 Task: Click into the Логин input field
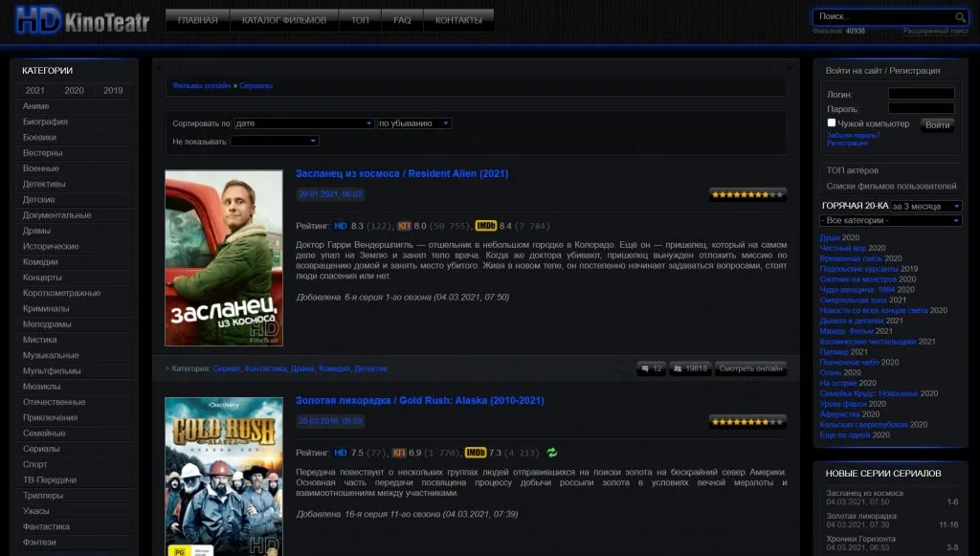(921, 94)
